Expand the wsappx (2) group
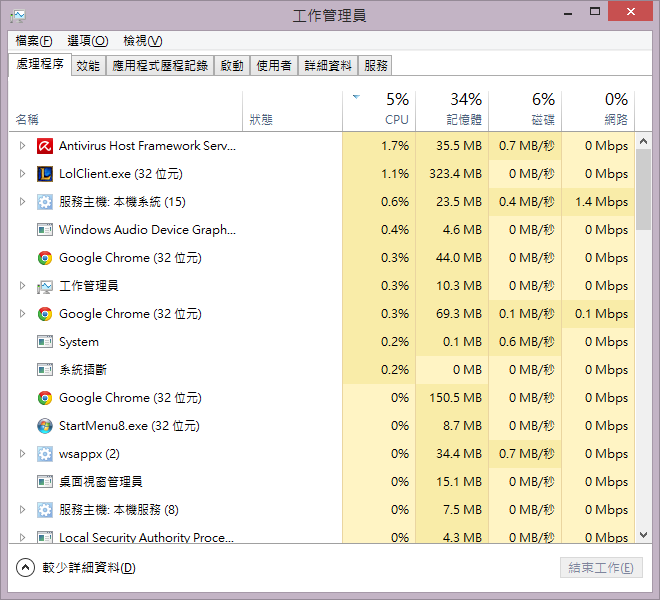The width and height of the screenshot is (660, 600). click(x=23, y=453)
